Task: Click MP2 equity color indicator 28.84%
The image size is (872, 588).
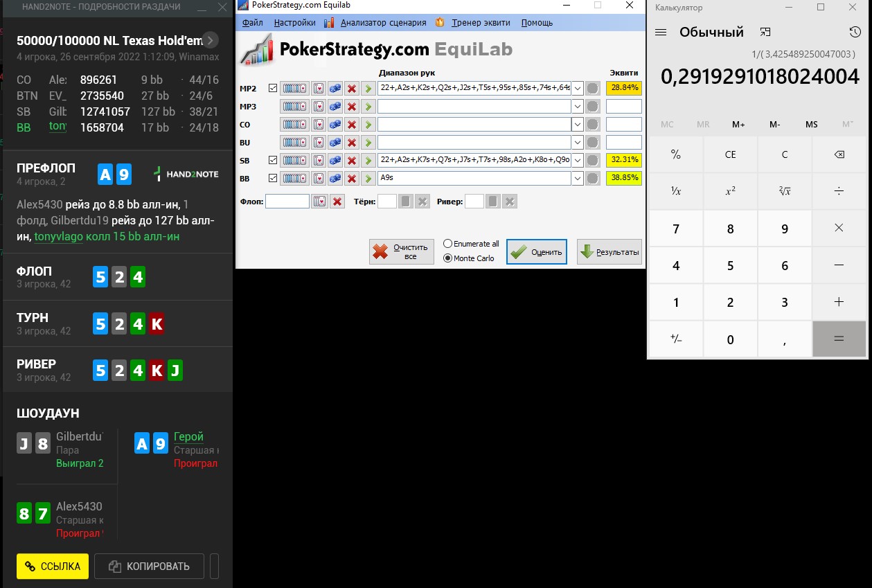Action: point(624,88)
